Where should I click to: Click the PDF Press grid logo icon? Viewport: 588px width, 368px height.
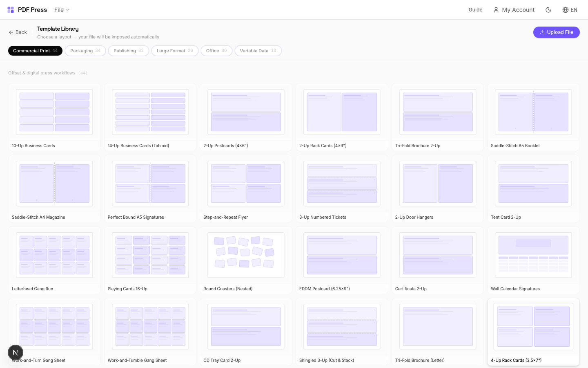11,9
